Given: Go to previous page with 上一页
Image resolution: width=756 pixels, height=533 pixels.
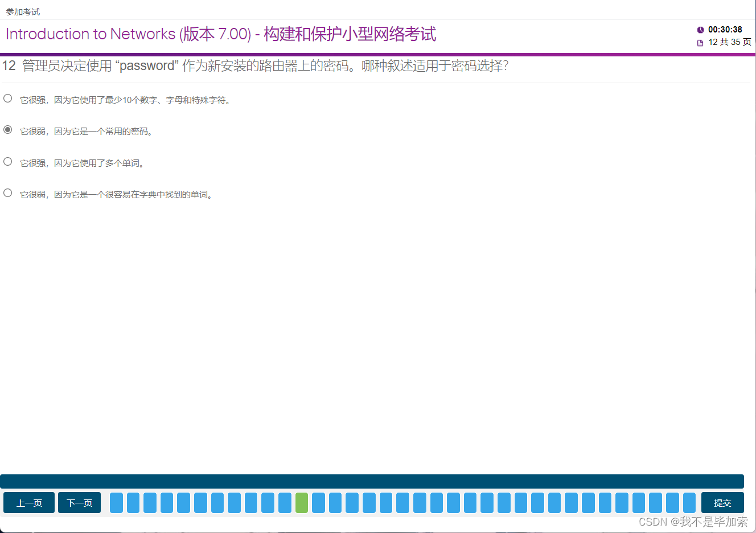Looking at the screenshot, I should [x=29, y=503].
